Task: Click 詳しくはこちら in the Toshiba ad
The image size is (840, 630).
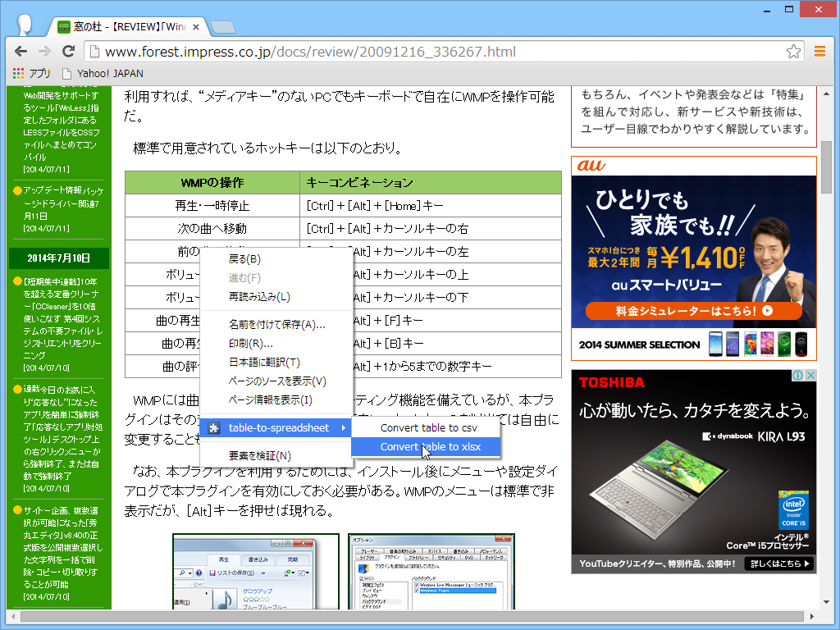Action: point(778,564)
